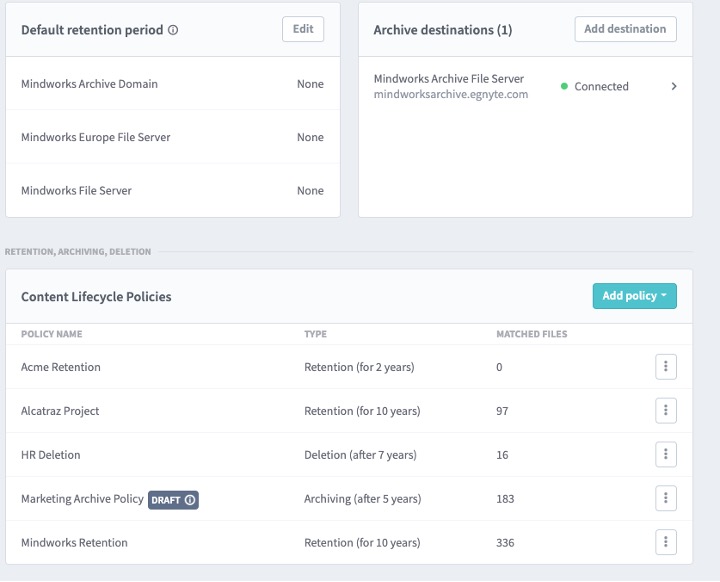Click the info icon on the DRAFT badge

tap(190, 499)
